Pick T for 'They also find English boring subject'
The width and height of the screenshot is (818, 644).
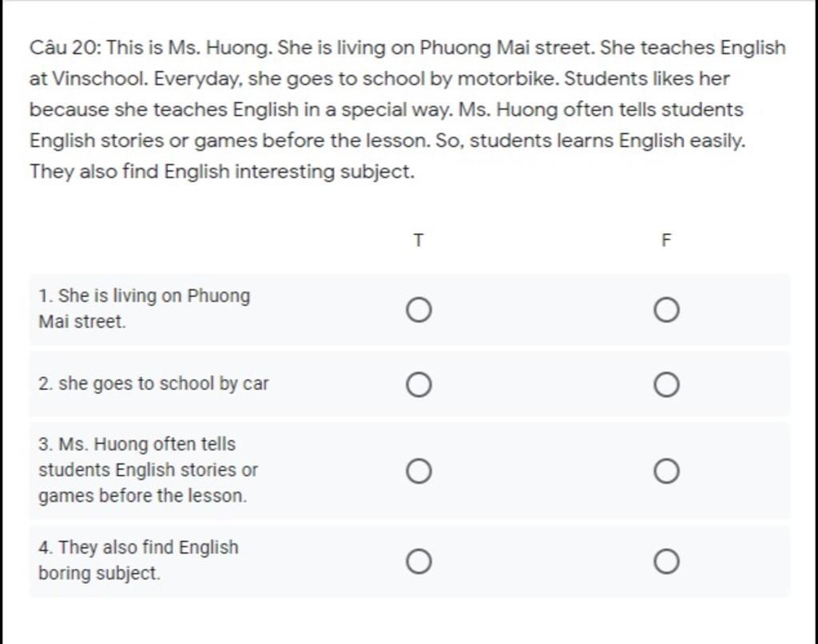tap(419, 562)
